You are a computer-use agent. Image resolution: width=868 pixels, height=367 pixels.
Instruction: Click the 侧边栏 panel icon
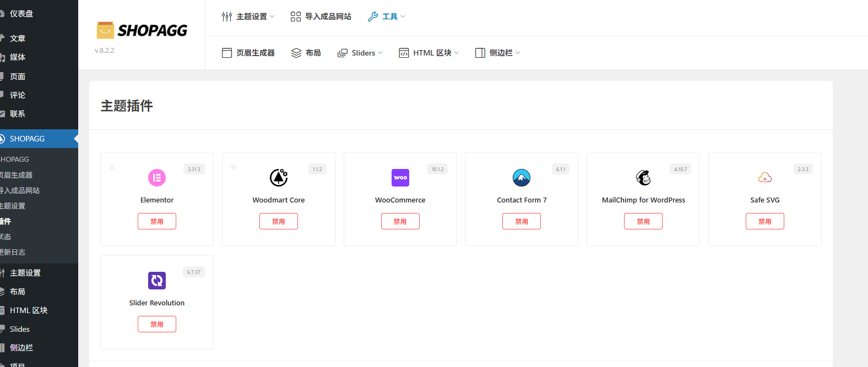tap(480, 53)
